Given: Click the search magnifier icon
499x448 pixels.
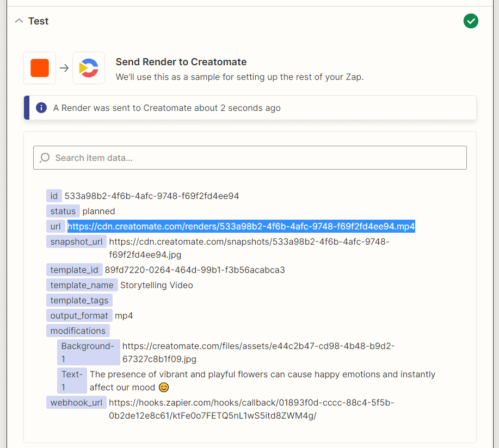Looking at the screenshot, I should [x=45, y=158].
